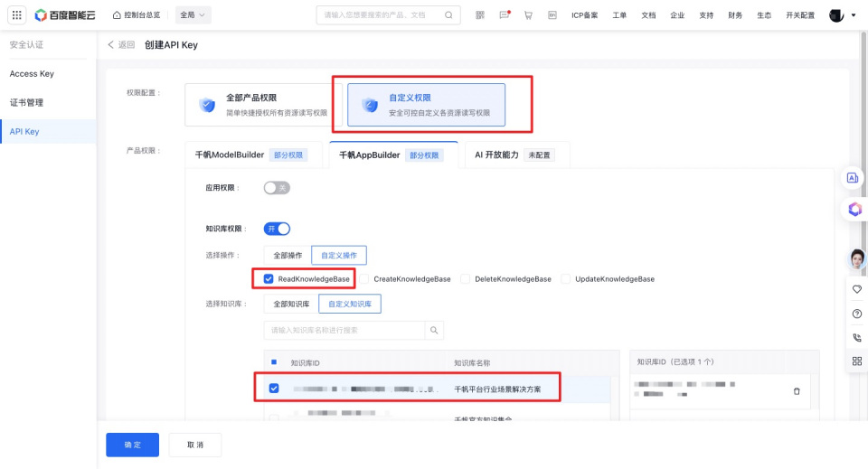Image resolution: width=868 pixels, height=469 pixels.
Task: Click the heart feedback icon on right
Action: (857, 289)
